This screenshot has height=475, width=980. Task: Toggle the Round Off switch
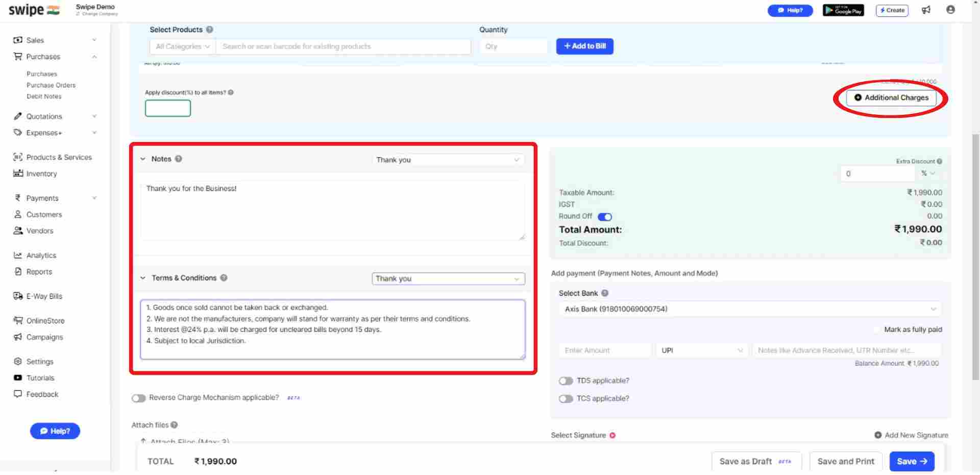[x=605, y=217]
